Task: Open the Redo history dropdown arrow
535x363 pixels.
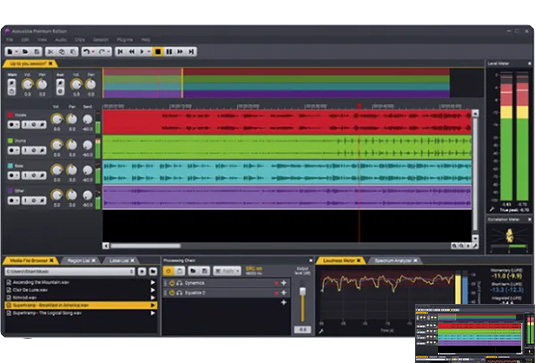Action: pyautogui.click(x=109, y=52)
